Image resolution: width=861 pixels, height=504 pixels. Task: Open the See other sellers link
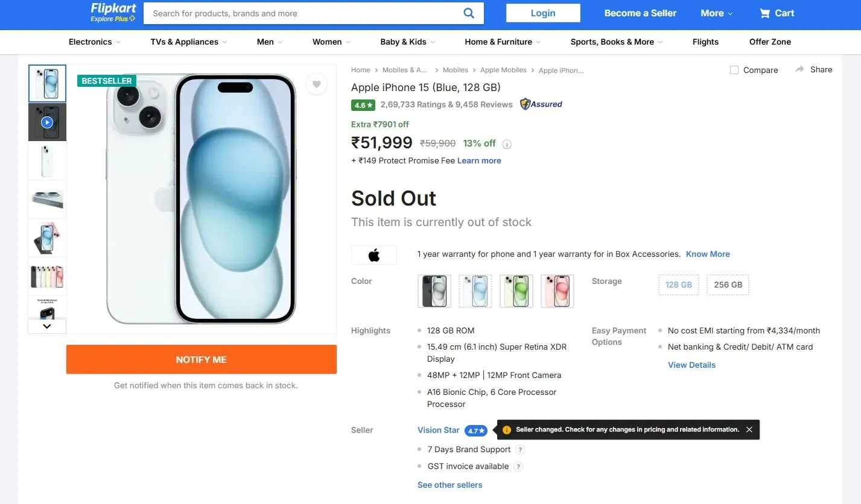click(450, 485)
